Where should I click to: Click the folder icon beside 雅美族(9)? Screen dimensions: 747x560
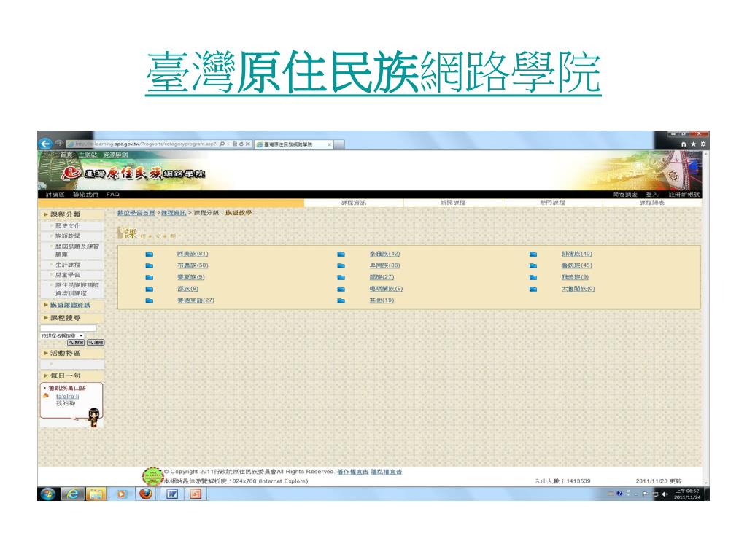point(533,277)
